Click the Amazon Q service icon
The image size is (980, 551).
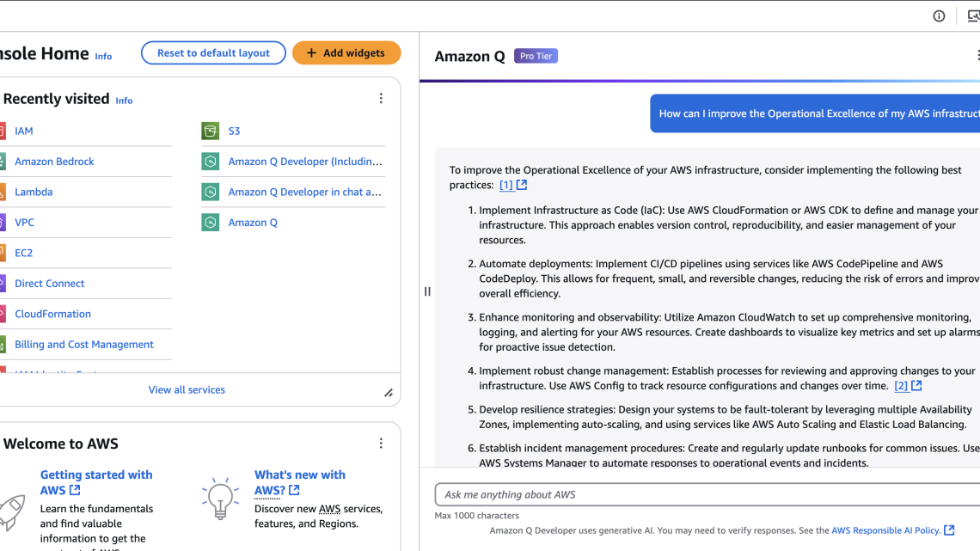(x=211, y=223)
